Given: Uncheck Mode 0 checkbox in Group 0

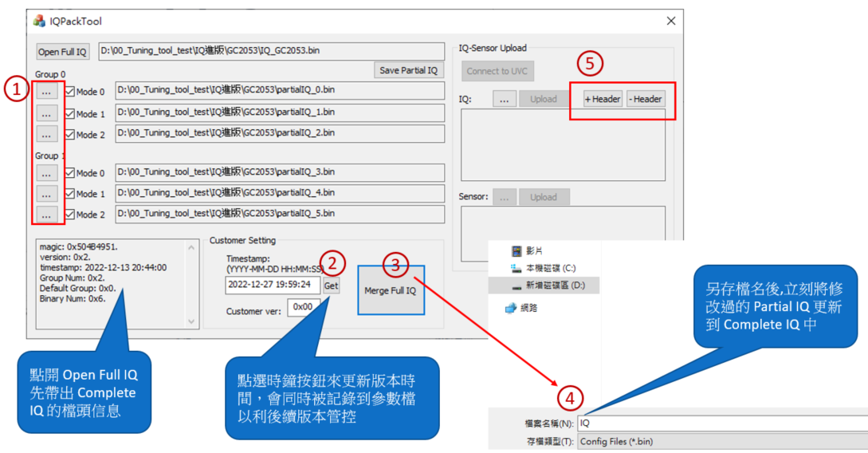Looking at the screenshot, I should tap(70, 92).
